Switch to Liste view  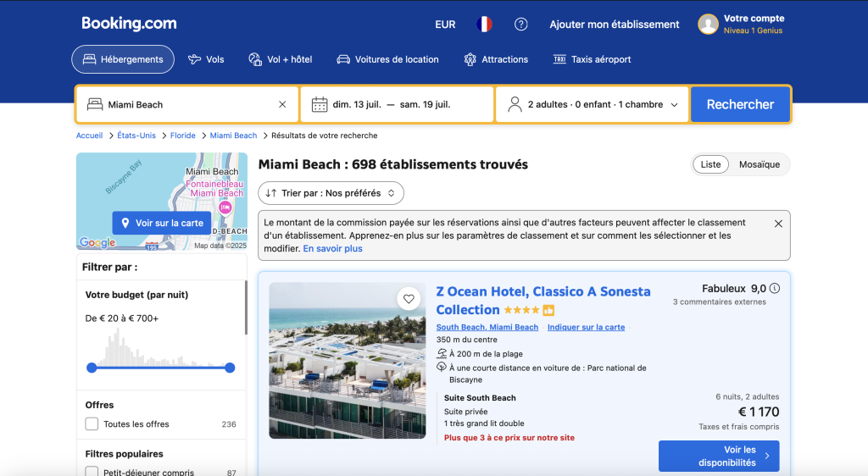(x=711, y=164)
